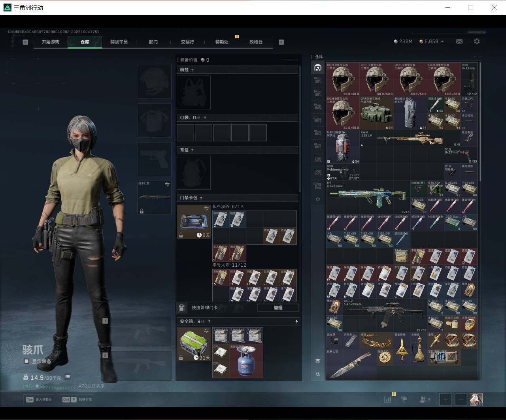Click the 管理 button
Viewport: 506px width, 420px height.
click(278, 308)
